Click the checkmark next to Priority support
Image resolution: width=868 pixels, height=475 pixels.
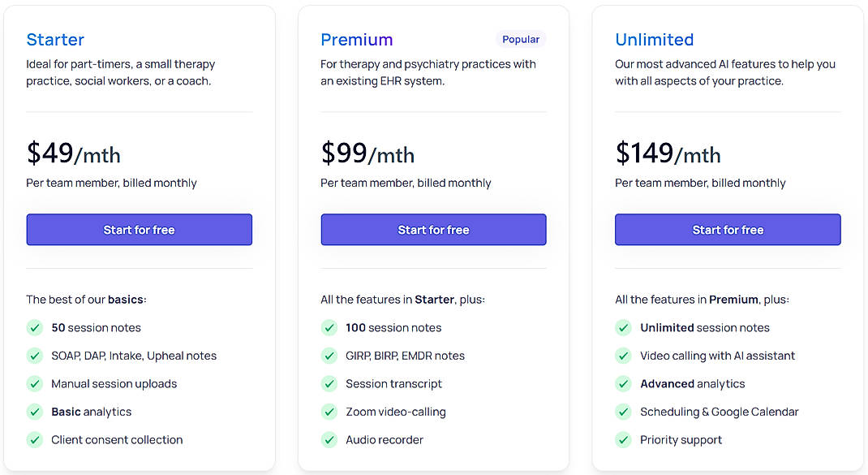[x=623, y=439]
